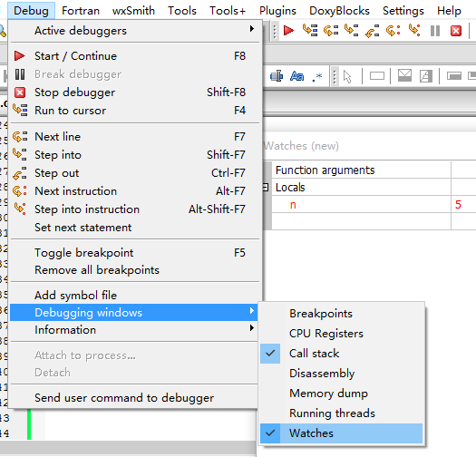Viewport: 476px width, 457px height.
Task: Expand the Active debuggers submenu
Action: 135,30
